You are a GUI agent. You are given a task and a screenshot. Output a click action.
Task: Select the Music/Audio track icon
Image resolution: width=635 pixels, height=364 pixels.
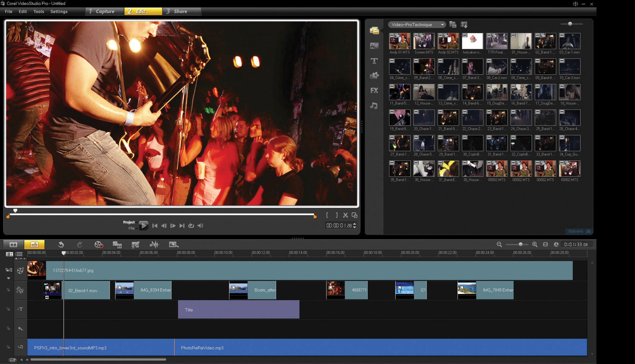pyautogui.click(x=21, y=348)
